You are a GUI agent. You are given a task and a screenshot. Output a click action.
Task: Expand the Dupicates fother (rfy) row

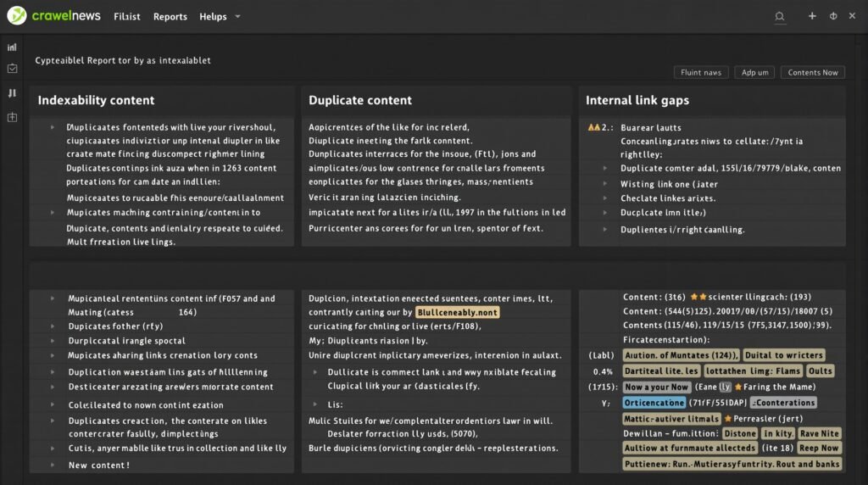click(53, 326)
